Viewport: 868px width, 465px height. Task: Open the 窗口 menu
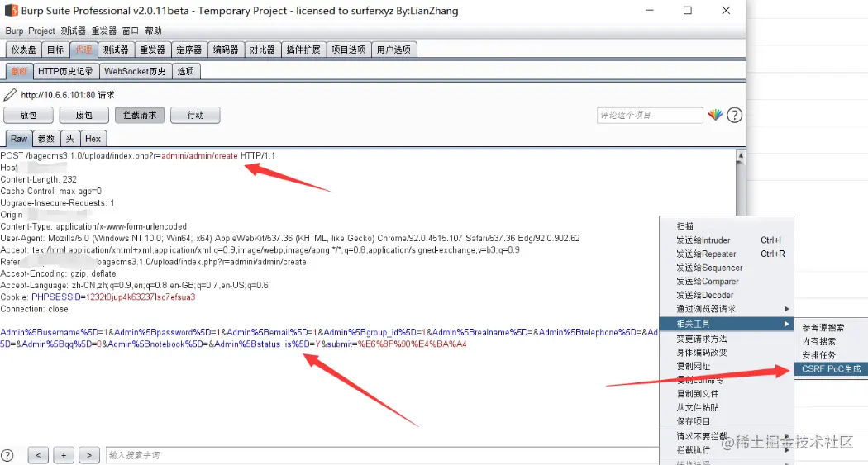(x=131, y=31)
